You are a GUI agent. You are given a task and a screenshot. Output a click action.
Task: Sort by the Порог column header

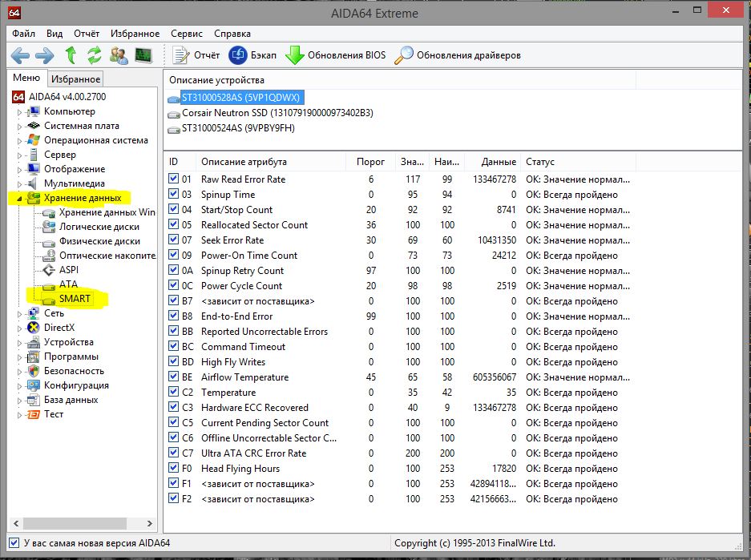pyautogui.click(x=370, y=162)
